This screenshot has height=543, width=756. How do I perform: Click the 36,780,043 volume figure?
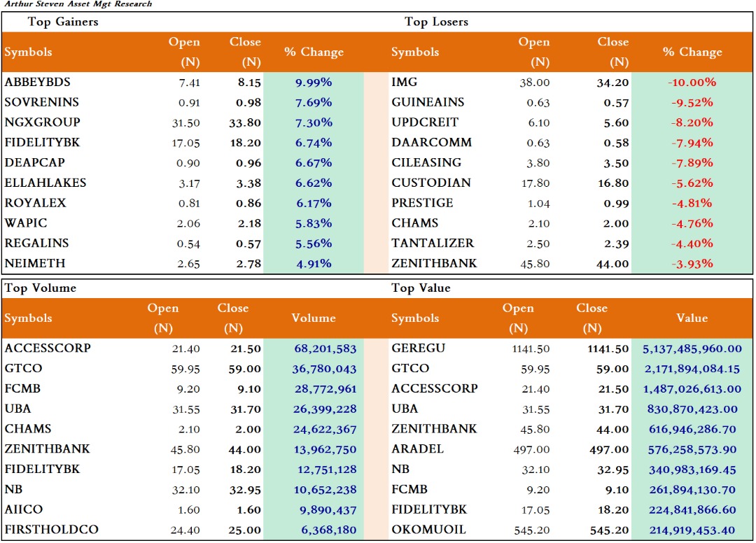(x=325, y=369)
